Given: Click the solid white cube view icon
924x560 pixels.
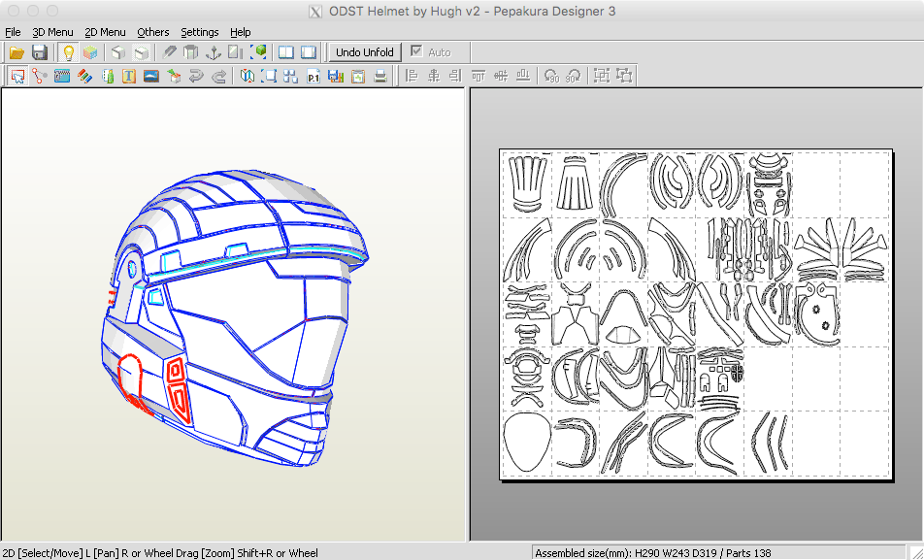Looking at the screenshot, I should [118, 52].
